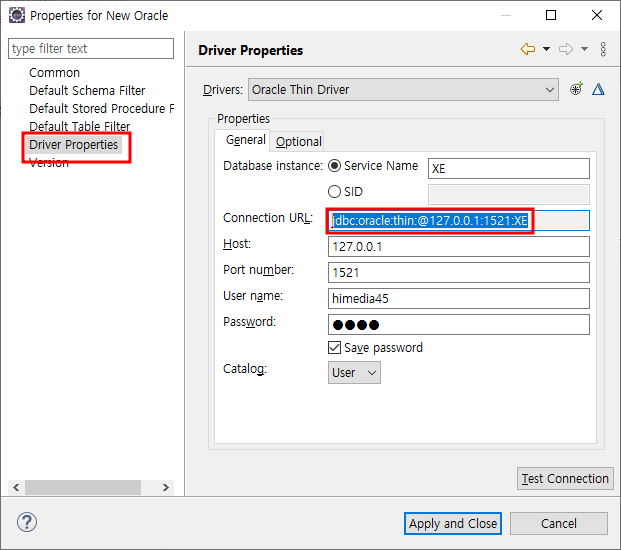Click the tree scrollbar right arrow

pyautogui.click(x=166, y=487)
